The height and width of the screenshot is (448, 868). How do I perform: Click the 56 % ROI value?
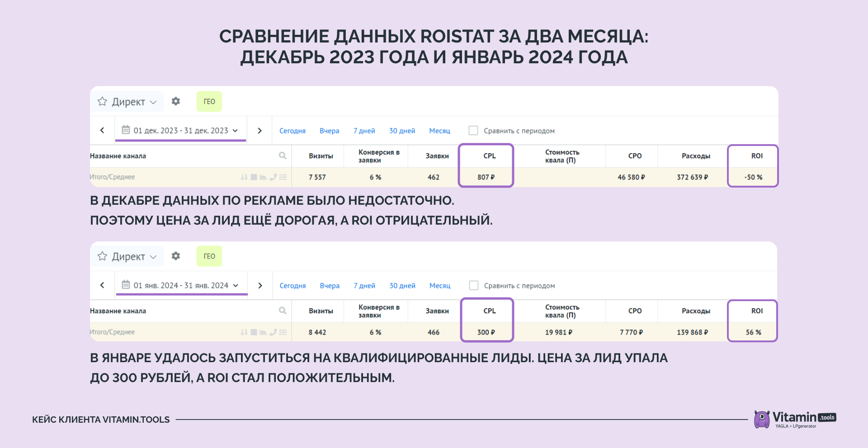753,332
